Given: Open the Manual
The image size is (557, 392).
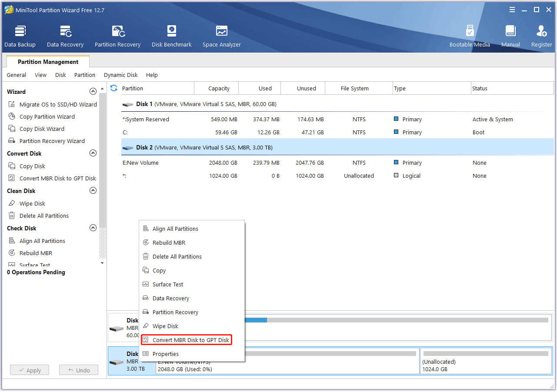Looking at the screenshot, I should (x=510, y=37).
